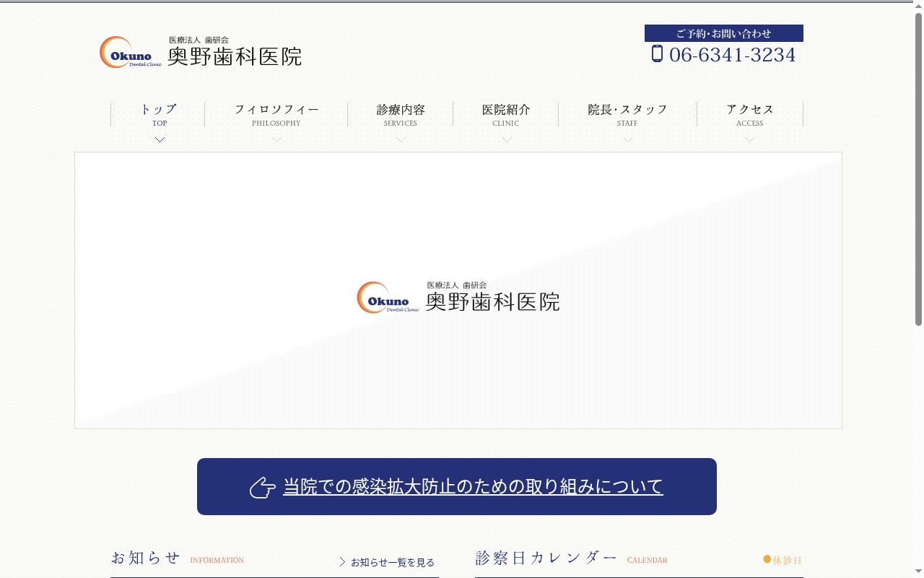Open the 医院紹介 CLINIC menu item

pos(506,115)
